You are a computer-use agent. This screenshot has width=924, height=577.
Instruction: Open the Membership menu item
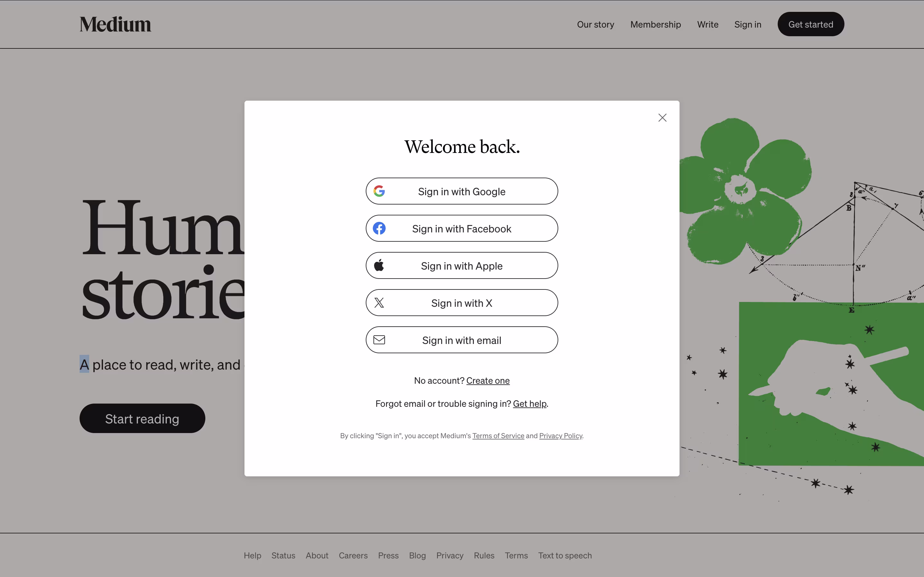tap(655, 24)
